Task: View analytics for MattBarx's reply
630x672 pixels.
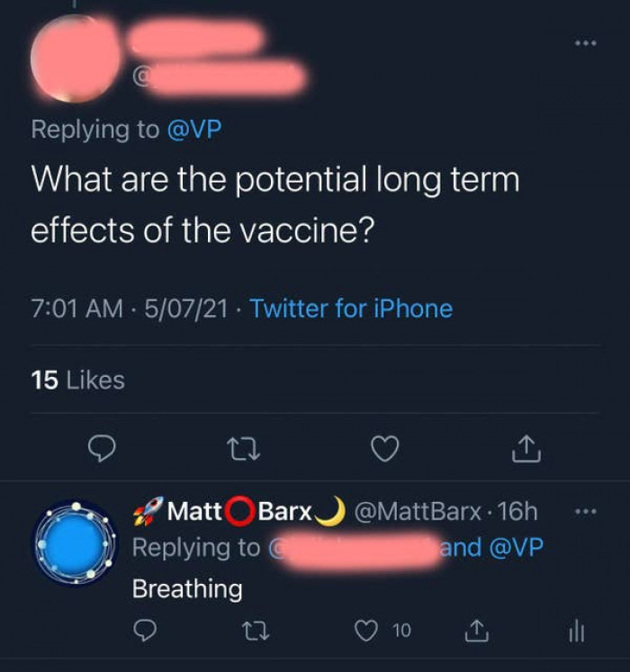Action: 577,632
